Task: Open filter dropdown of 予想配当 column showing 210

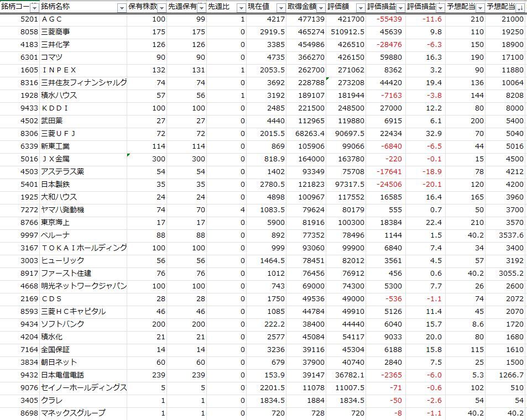Action: pos(480,8)
